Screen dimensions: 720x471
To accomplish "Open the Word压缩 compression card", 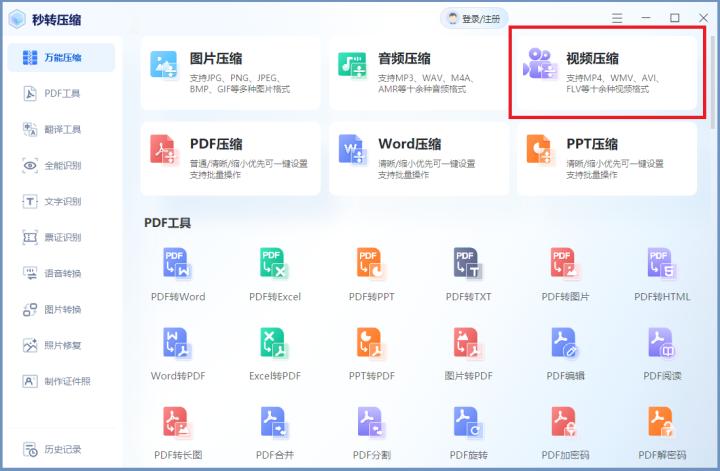I will coord(419,159).
